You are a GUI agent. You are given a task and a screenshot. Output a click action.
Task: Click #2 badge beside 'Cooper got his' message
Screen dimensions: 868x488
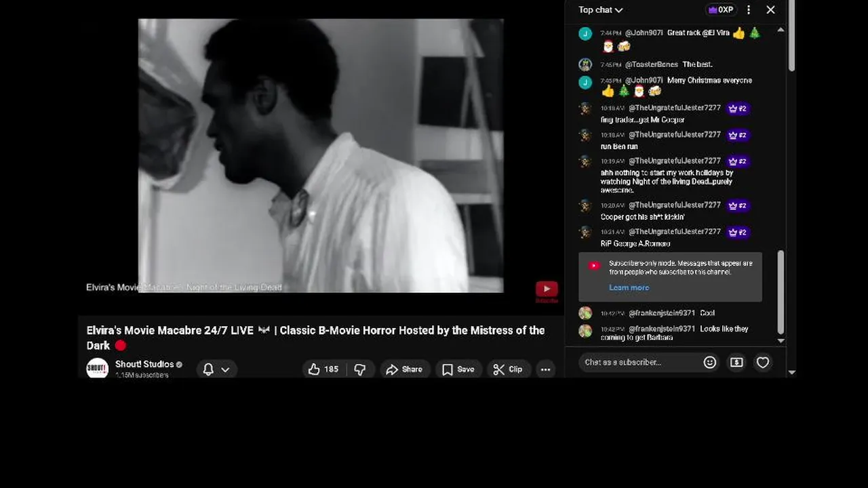(x=738, y=205)
